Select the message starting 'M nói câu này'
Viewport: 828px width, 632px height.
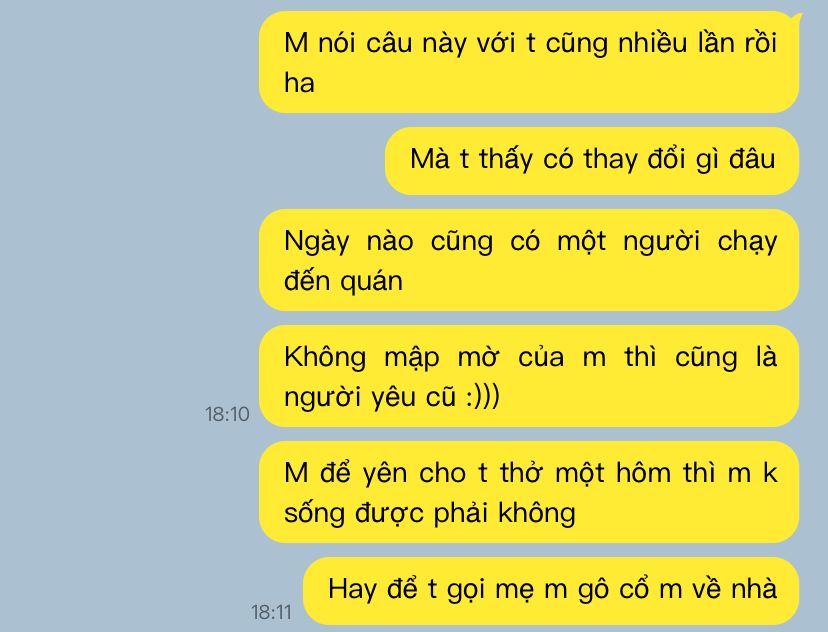point(529,62)
